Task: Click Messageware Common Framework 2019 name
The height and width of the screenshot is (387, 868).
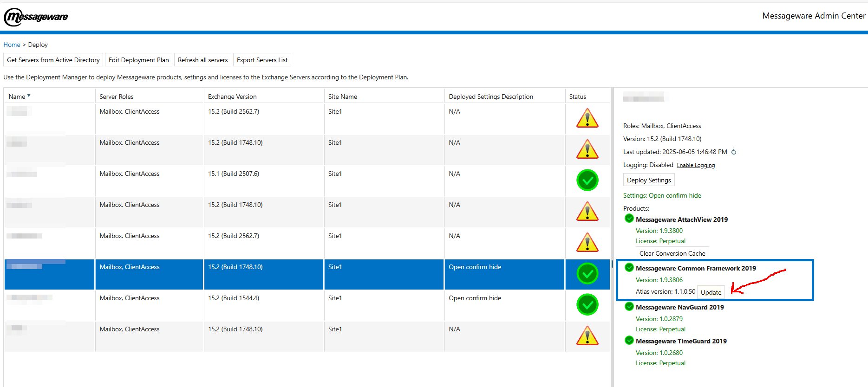Action: click(696, 268)
